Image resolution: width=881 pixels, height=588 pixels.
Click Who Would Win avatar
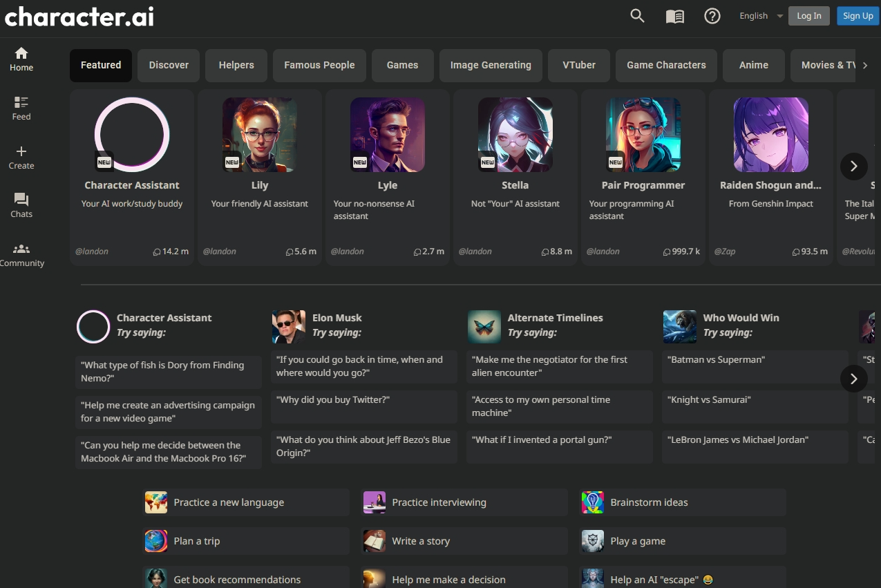pos(680,327)
